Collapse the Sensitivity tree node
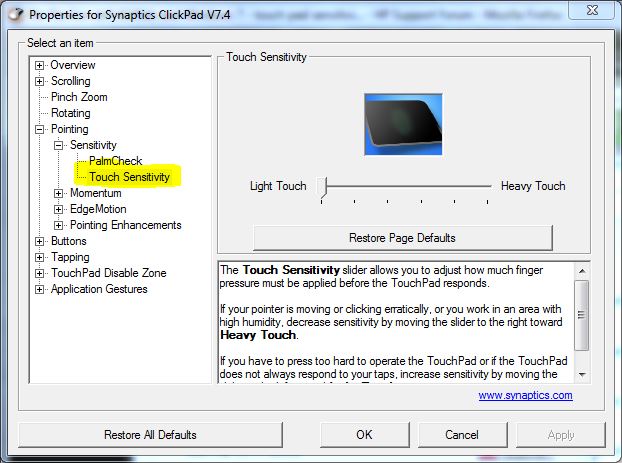622x463 pixels. point(58,145)
